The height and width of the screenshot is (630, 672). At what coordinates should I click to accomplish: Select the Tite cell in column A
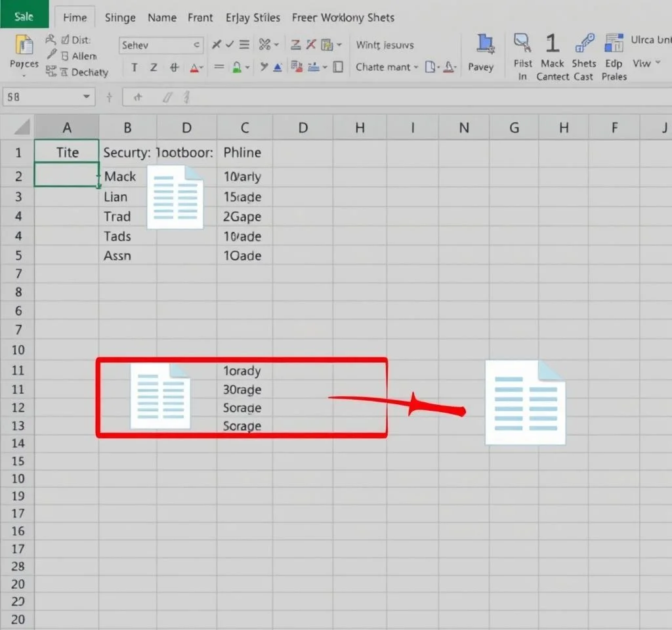67,153
